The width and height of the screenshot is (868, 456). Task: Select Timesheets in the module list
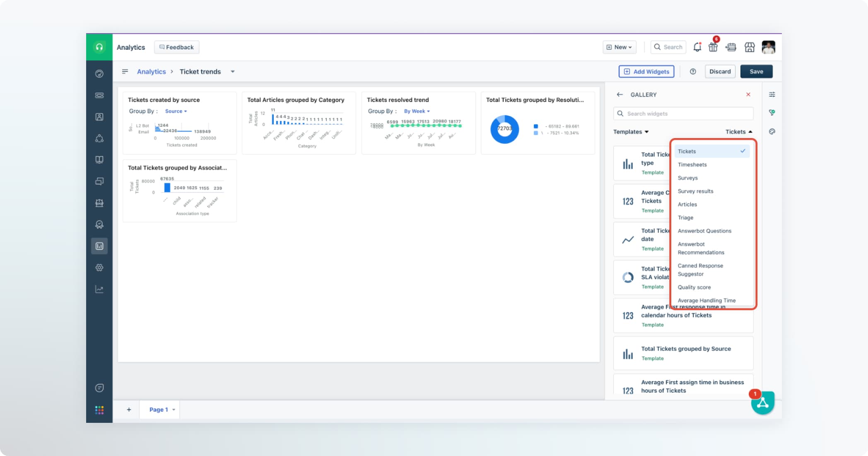point(711,165)
